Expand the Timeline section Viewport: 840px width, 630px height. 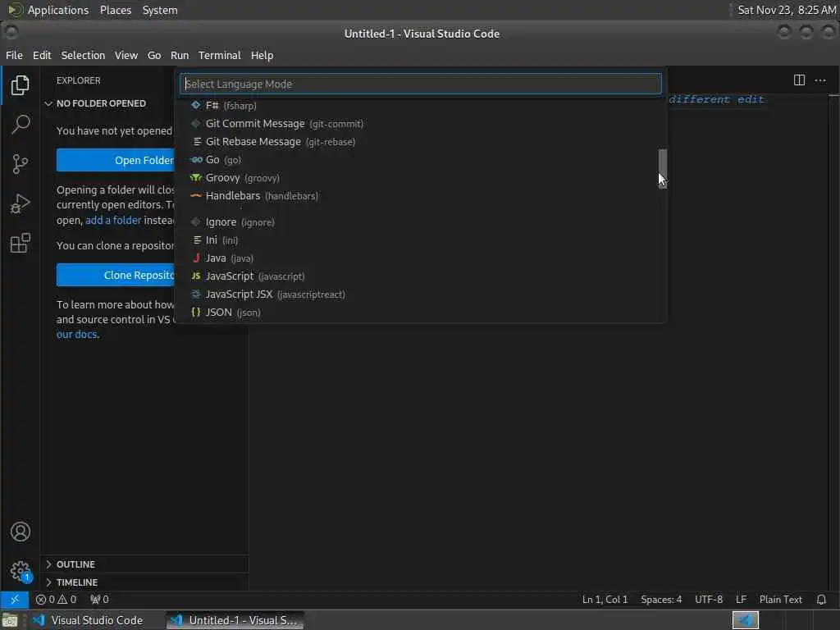76,582
